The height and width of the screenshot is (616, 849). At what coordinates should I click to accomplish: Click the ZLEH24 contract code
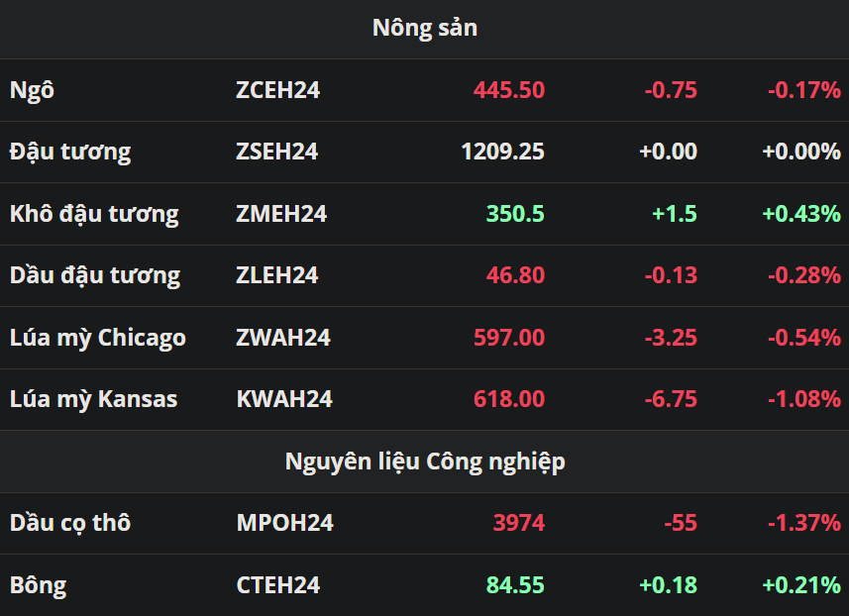pos(277,275)
